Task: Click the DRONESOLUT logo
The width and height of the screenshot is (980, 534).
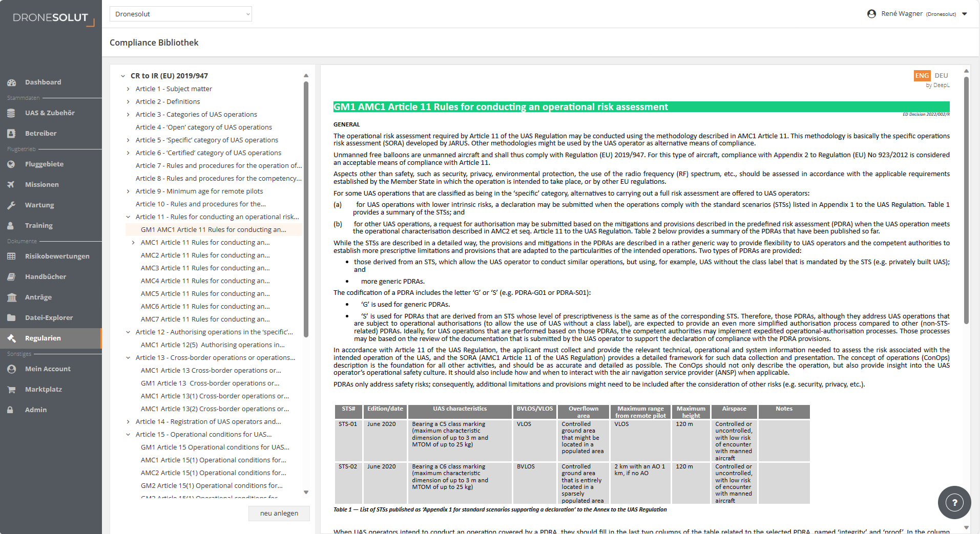Action: coord(53,18)
